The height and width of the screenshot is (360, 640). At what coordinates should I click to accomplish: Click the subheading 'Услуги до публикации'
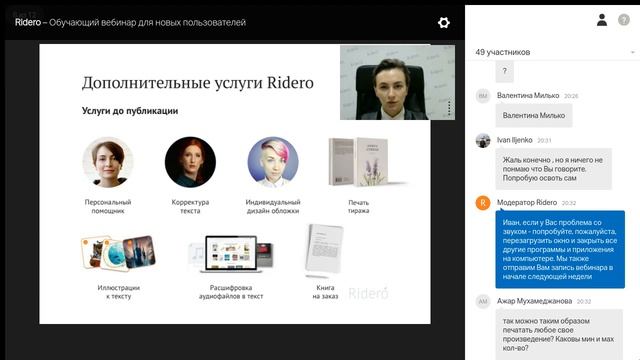pyautogui.click(x=130, y=111)
